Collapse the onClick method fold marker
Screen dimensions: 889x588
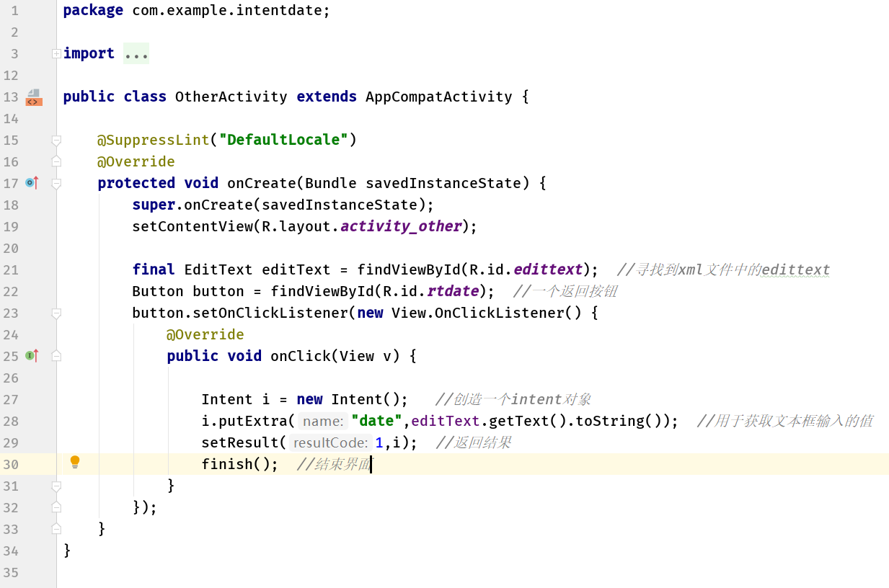coord(56,356)
